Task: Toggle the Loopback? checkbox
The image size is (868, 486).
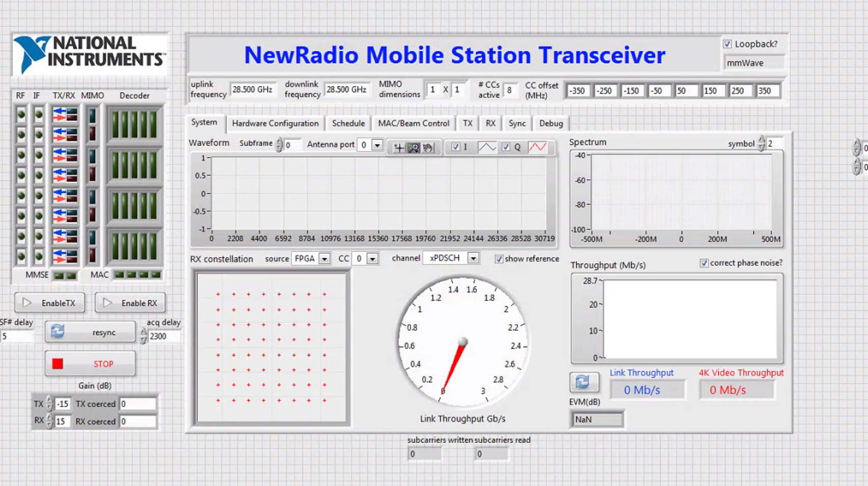Action: [727, 44]
